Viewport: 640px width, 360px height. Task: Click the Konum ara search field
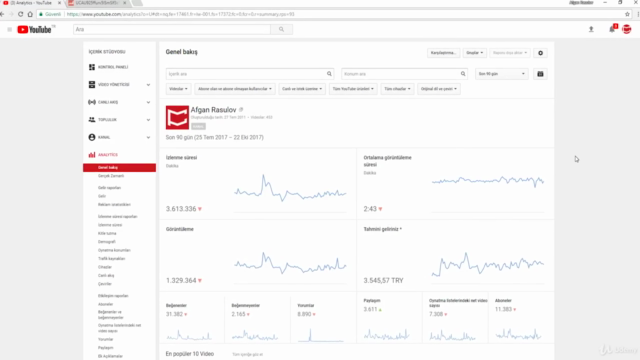404,74
